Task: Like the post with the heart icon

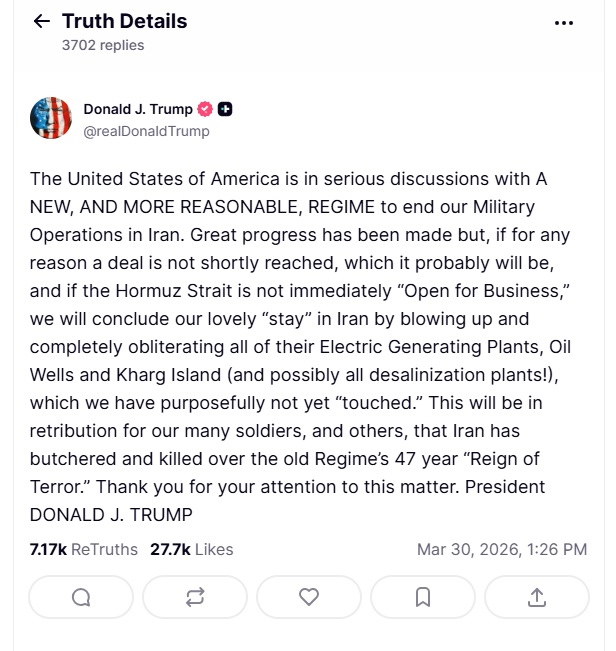Action: coord(309,597)
